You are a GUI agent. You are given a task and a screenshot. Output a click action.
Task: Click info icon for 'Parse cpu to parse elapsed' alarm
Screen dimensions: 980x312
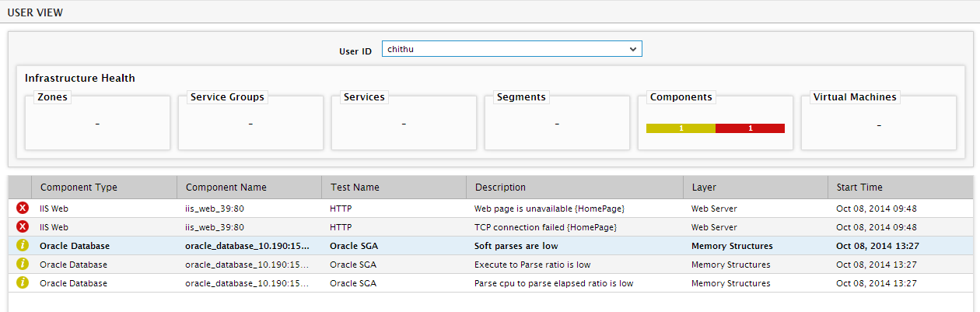coord(23,283)
